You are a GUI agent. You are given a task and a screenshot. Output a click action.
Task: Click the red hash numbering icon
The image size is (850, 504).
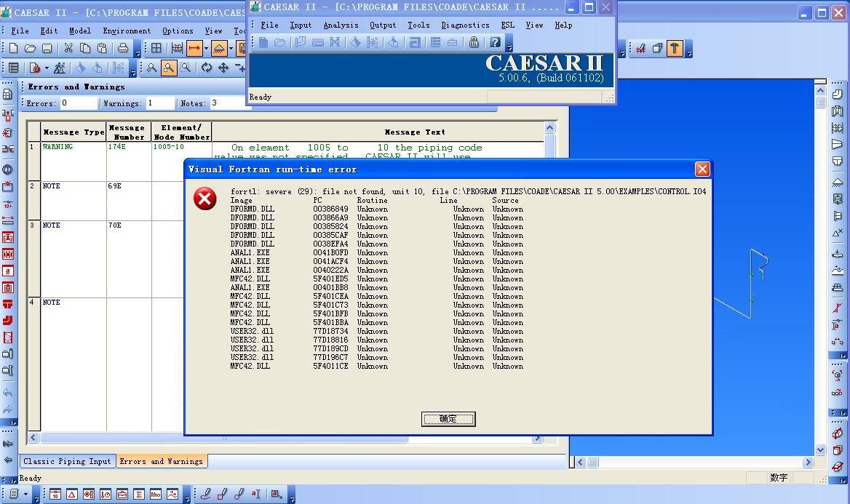pos(640,48)
